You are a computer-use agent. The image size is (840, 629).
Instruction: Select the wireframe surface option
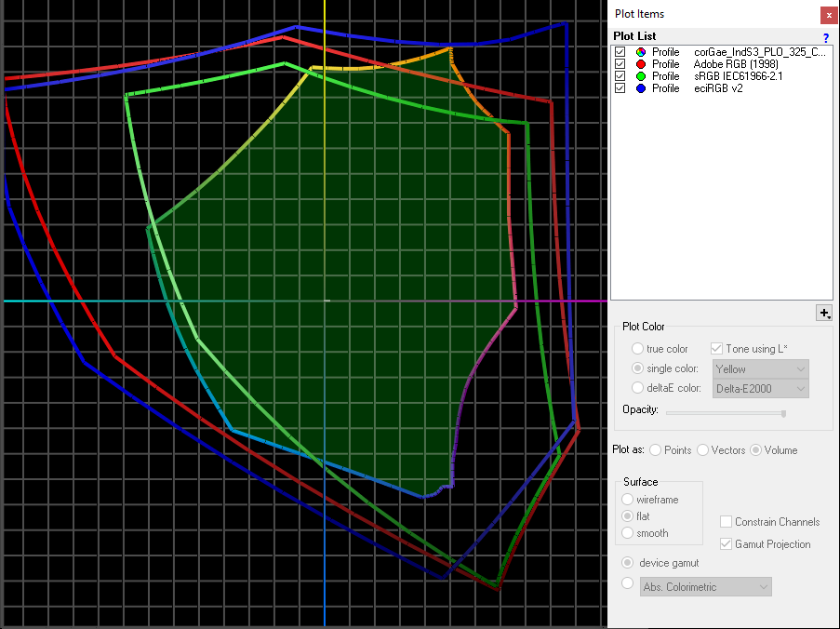pyautogui.click(x=627, y=500)
